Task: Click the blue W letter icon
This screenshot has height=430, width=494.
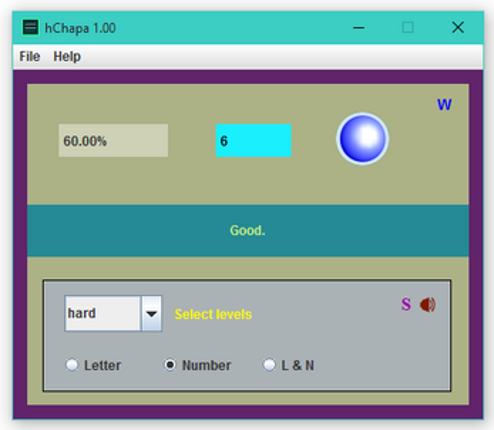Action: click(444, 105)
